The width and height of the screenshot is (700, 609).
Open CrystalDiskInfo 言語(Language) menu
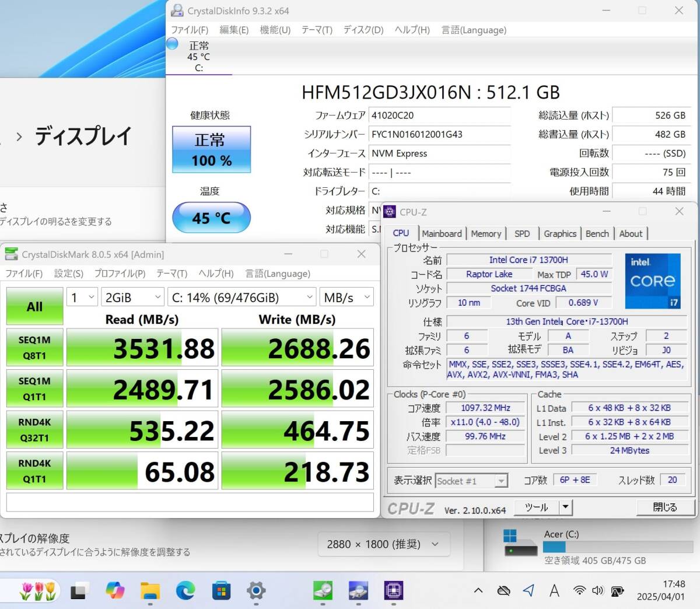click(474, 30)
